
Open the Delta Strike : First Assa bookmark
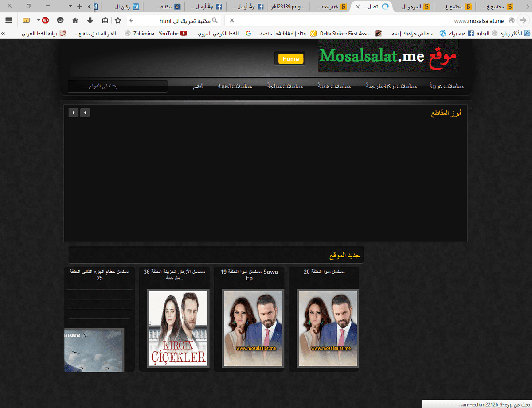(350, 33)
